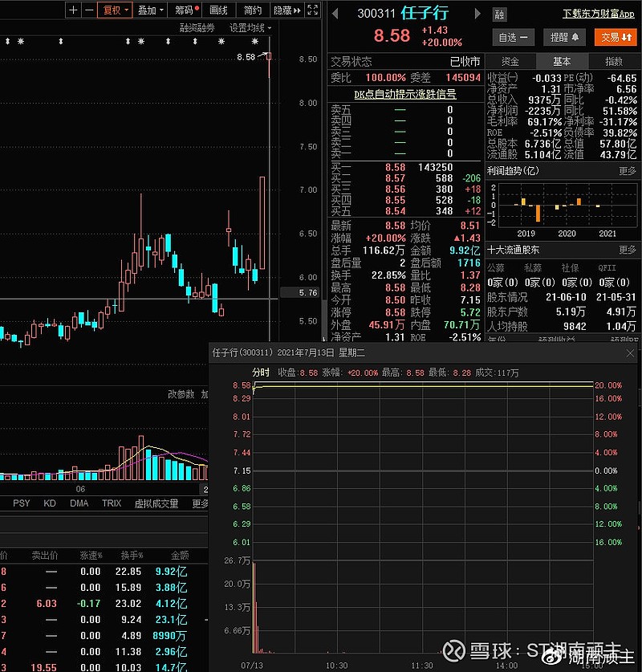This screenshot has width=642, height=672.
Task: Open 下载东方财富App download link
Action: 599,14
